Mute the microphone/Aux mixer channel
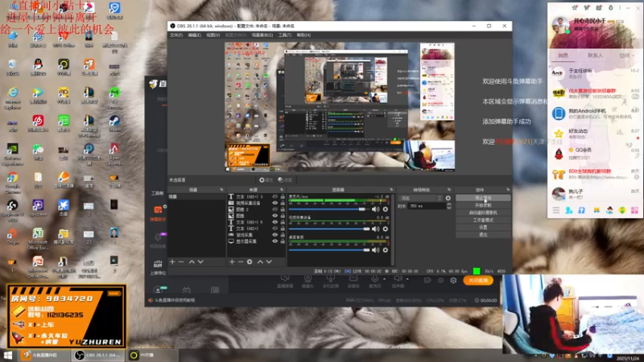This screenshot has width=644, height=362. click(x=375, y=209)
